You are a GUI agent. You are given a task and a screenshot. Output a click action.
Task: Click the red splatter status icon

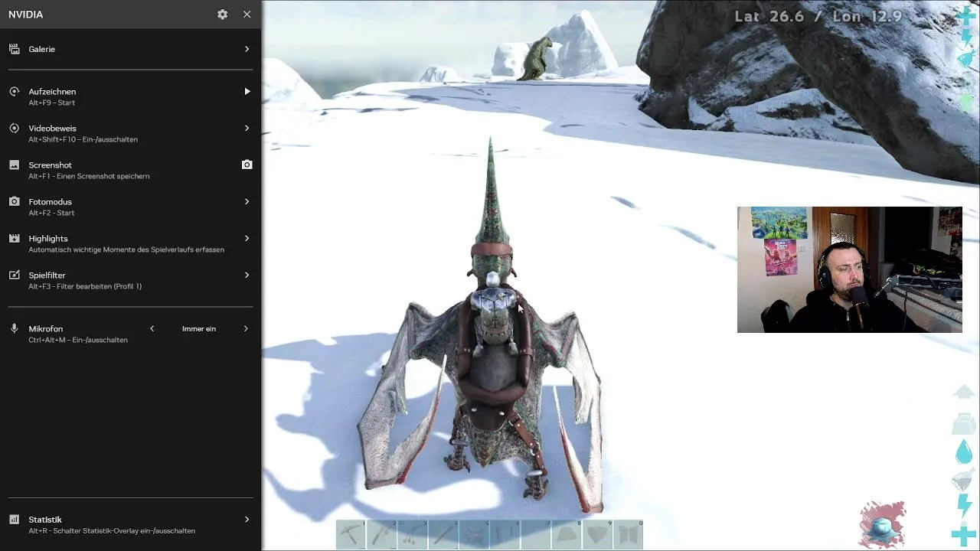883,525
